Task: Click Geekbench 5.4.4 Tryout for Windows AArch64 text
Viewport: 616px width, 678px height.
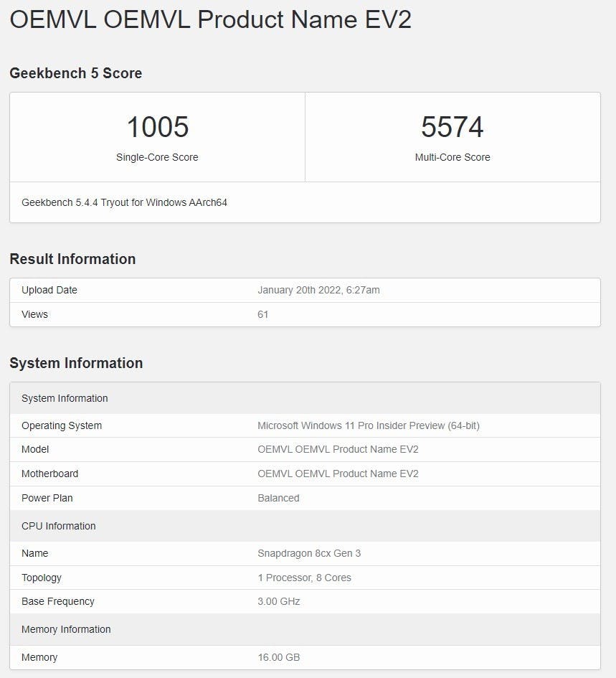Action: point(125,202)
